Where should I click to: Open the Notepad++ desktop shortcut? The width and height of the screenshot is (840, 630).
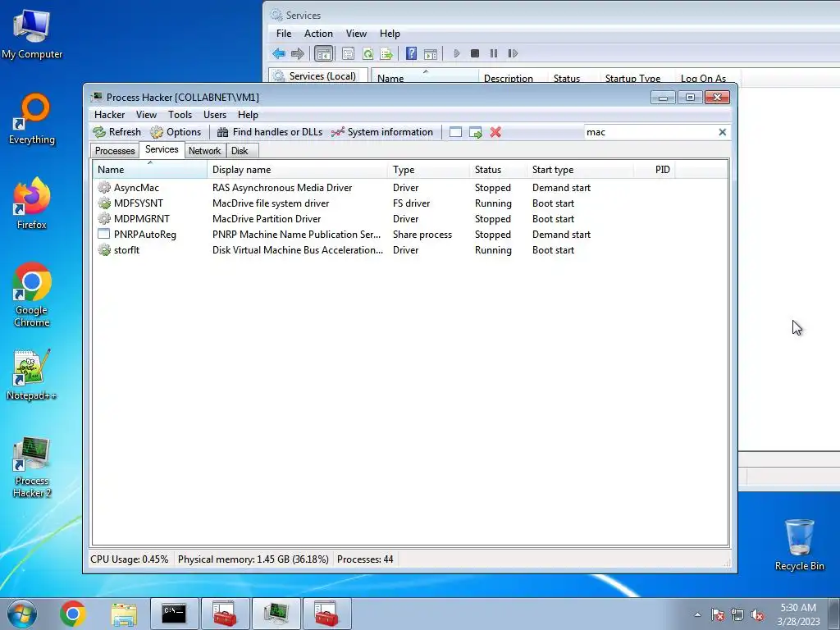(32, 374)
